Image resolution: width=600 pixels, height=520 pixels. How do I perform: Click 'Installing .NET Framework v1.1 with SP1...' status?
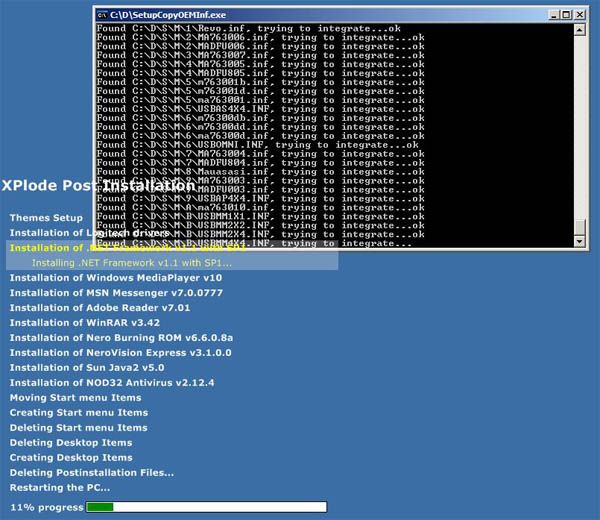click(132, 263)
